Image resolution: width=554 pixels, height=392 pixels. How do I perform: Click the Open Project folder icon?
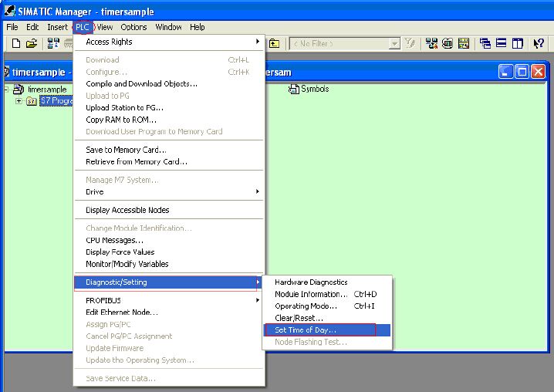pos(32,43)
